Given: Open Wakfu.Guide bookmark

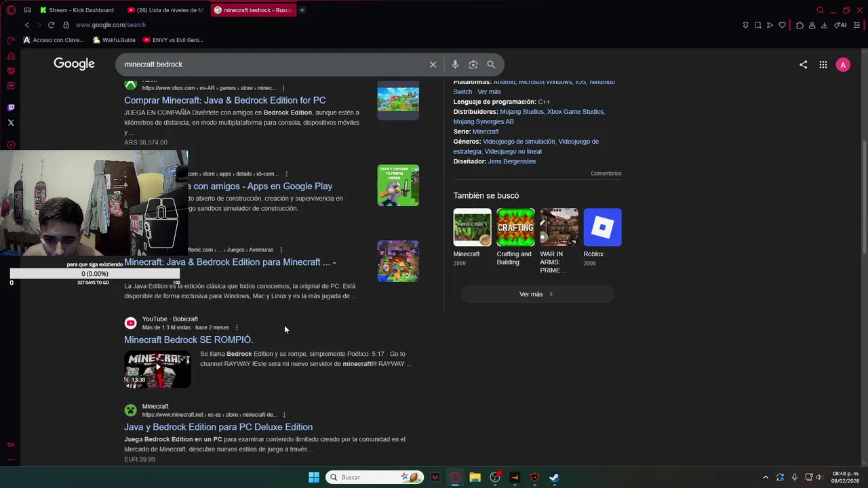Looking at the screenshot, I should pos(114,40).
